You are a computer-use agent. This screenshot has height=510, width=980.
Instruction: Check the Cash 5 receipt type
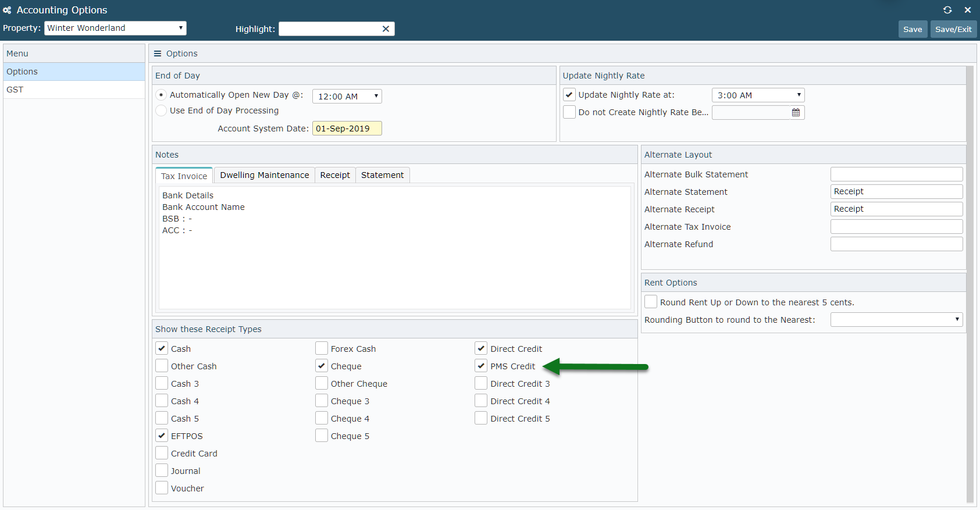162,419
